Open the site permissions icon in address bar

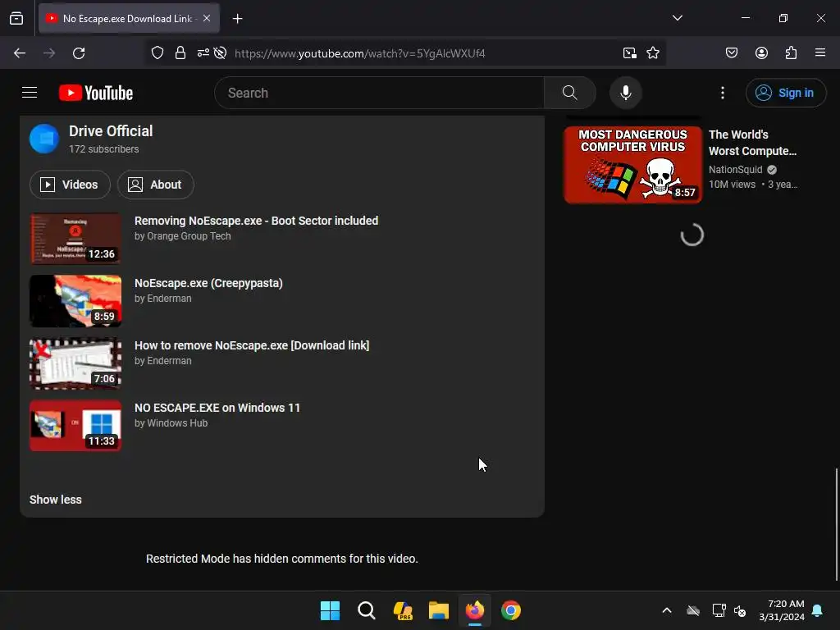tap(203, 53)
